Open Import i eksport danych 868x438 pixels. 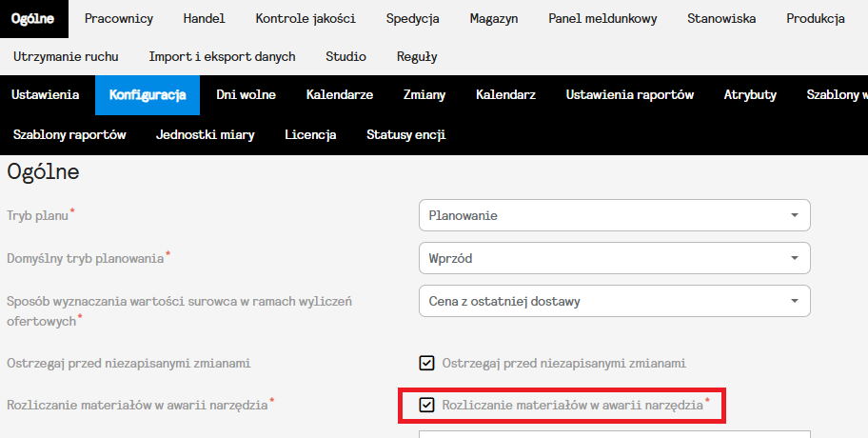click(x=222, y=56)
